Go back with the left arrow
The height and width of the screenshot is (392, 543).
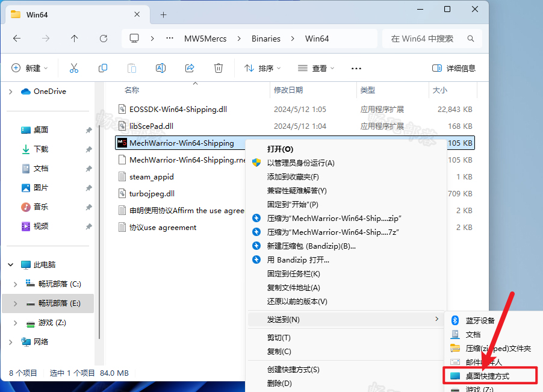(x=17, y=39)
